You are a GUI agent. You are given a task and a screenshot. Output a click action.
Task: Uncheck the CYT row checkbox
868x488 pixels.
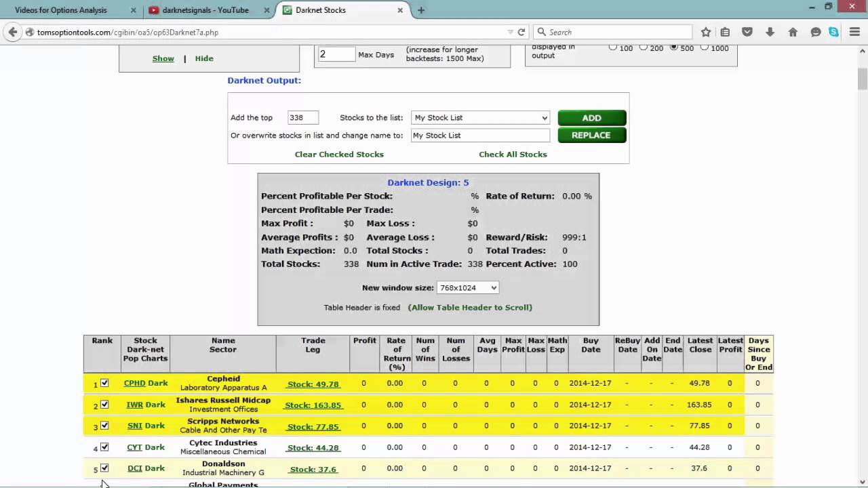(104, 447)
